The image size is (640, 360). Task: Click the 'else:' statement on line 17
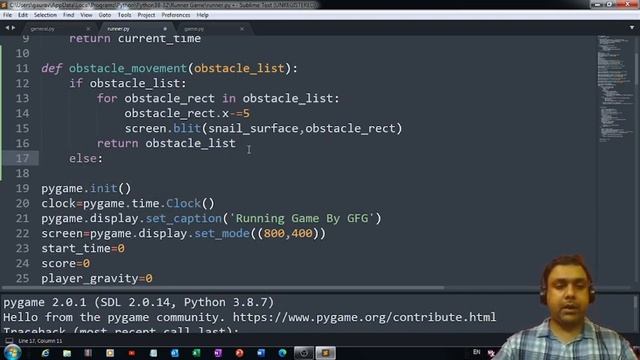point(86,158)
